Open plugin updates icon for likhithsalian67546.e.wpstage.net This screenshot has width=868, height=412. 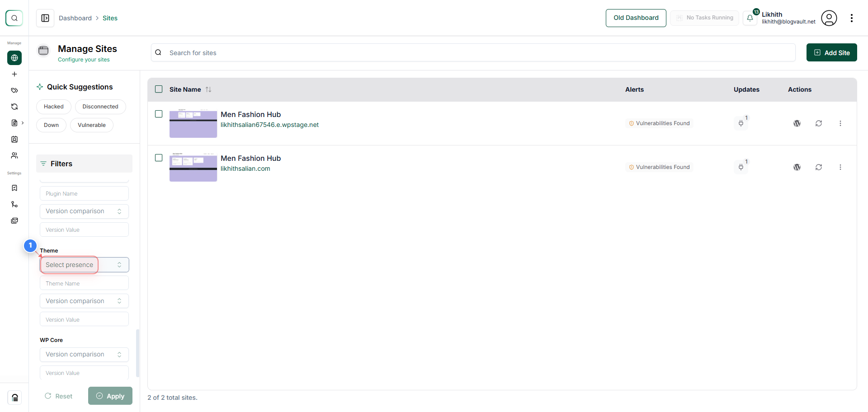[x=741, y=123]
